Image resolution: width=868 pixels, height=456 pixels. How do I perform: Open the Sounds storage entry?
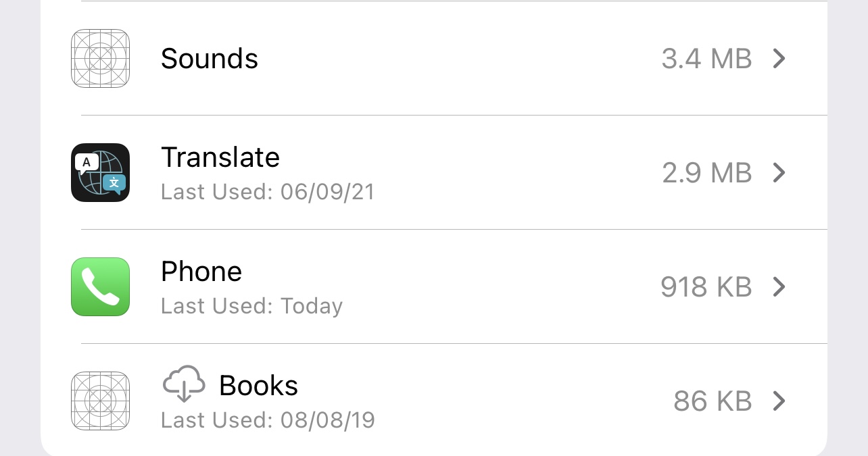click(210, 59)
